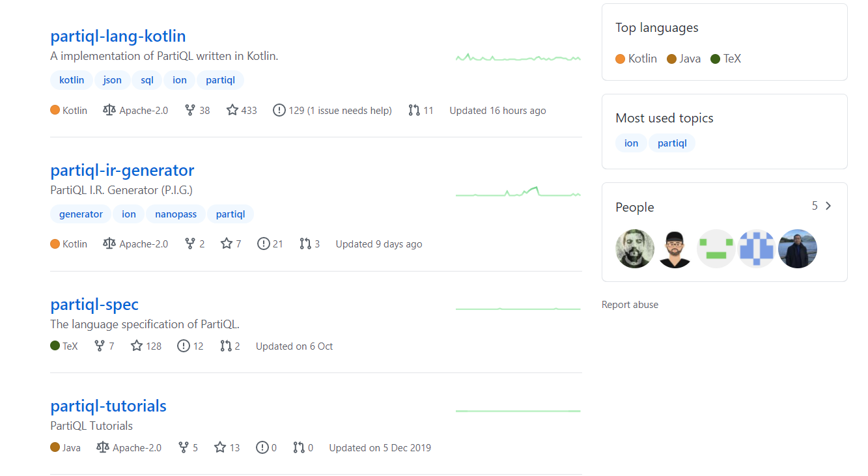Expand the People list chevron
The height and width of the screenshot is (476, 868).
click(x=828, y=206)
